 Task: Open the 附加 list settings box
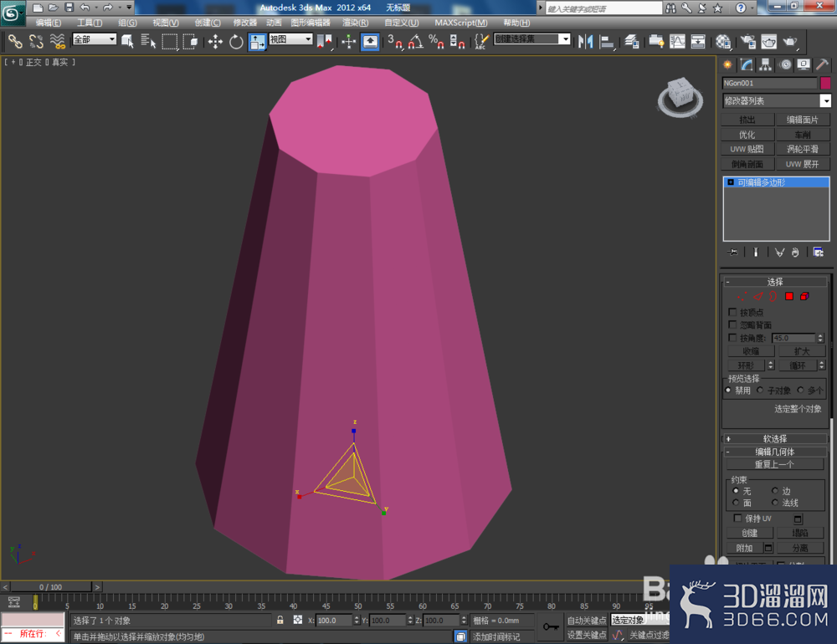pos(768,548)
